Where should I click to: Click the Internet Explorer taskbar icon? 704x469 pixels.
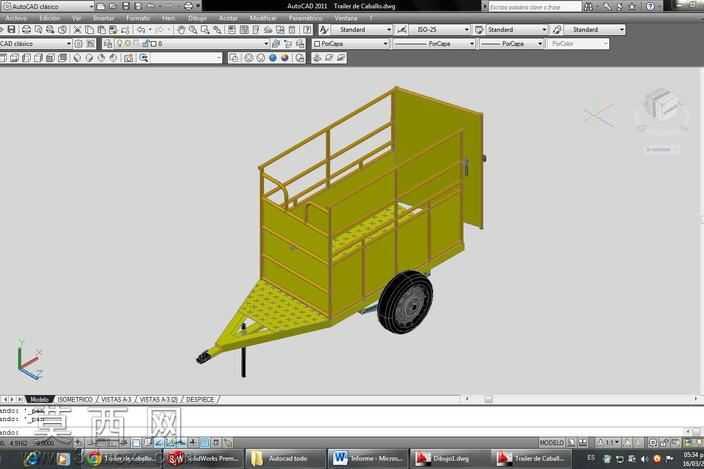point(32,459)
